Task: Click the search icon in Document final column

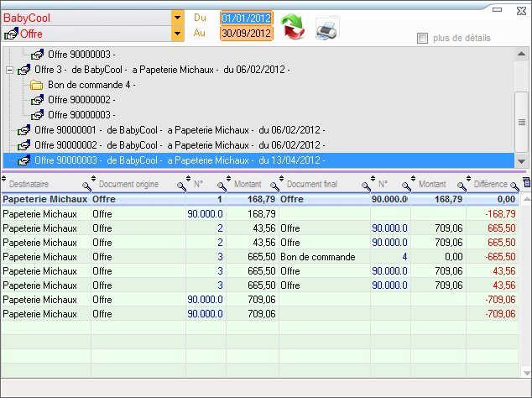Action: [x=366, y=185]
